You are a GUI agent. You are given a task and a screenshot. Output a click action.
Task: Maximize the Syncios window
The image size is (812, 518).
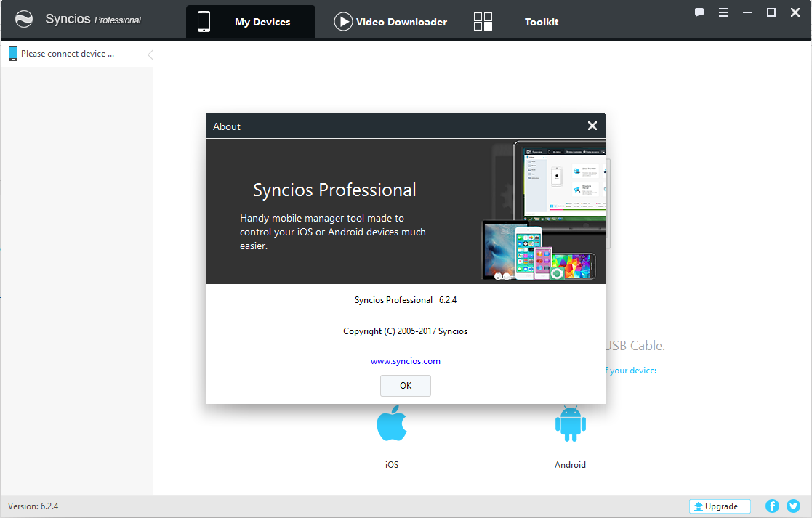(771, 12)
